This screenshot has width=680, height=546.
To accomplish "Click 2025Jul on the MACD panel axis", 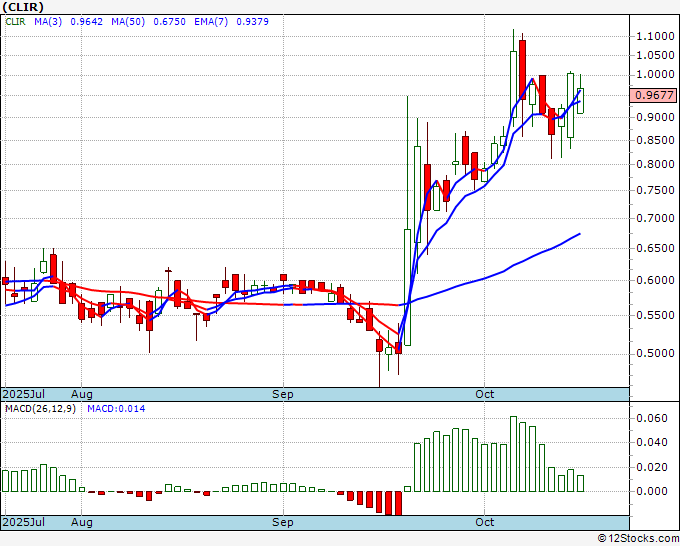I will click(x=23, y=522).
